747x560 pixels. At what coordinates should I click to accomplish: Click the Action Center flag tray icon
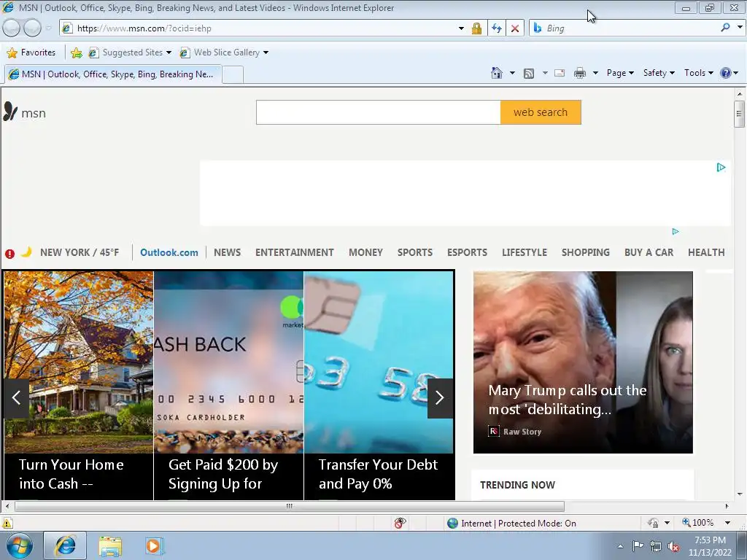tap(638, 546)
